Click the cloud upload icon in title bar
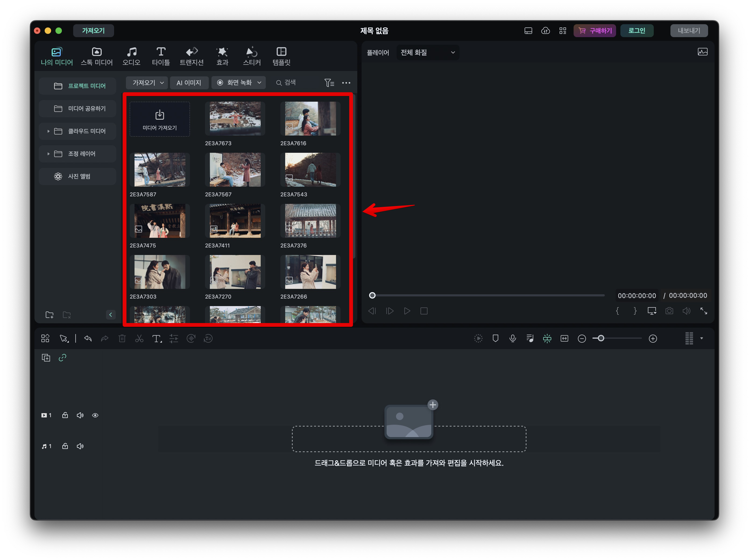The image size is (749, 560). pyautogui.click(x=545, y=31)
